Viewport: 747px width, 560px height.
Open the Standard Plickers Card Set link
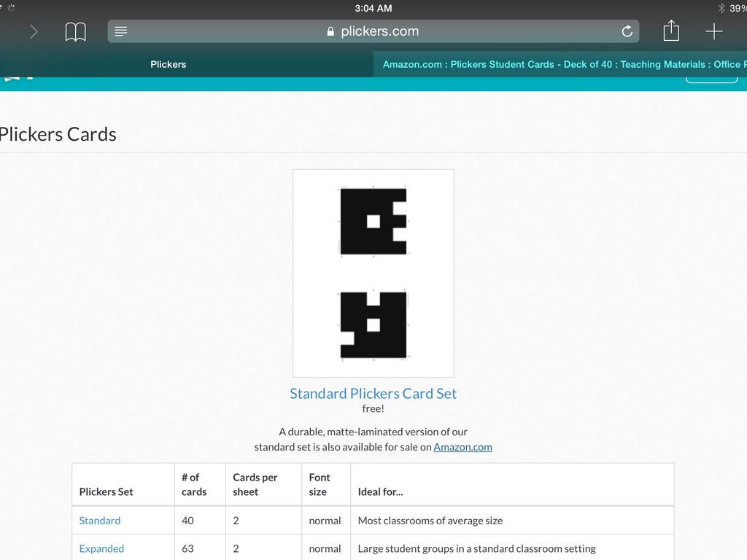click(x=373, y=393)
